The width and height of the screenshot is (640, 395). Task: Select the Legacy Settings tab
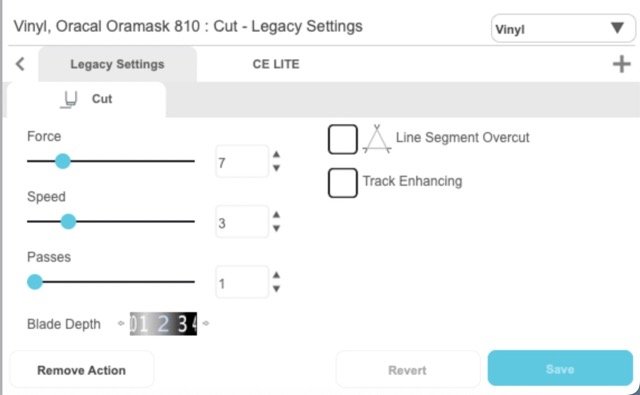tap(118, 64)
